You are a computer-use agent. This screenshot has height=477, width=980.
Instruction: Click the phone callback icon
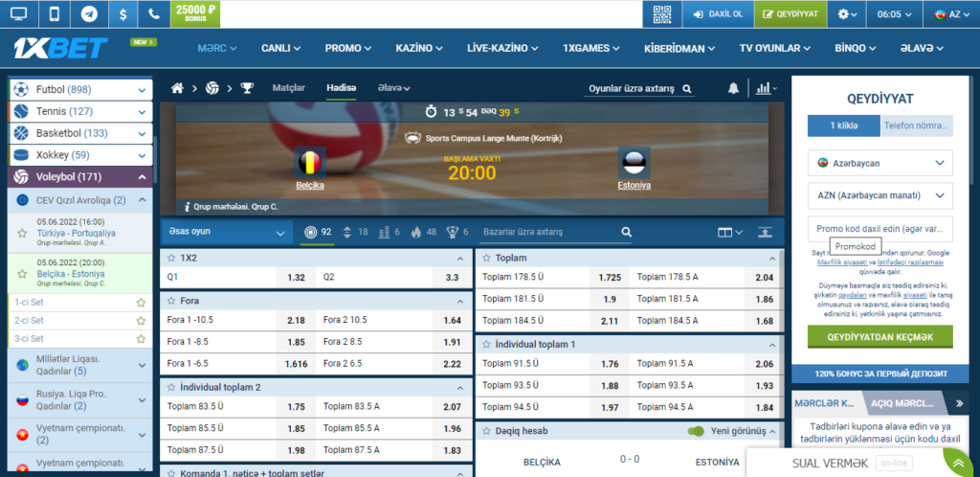click(154, 13)
